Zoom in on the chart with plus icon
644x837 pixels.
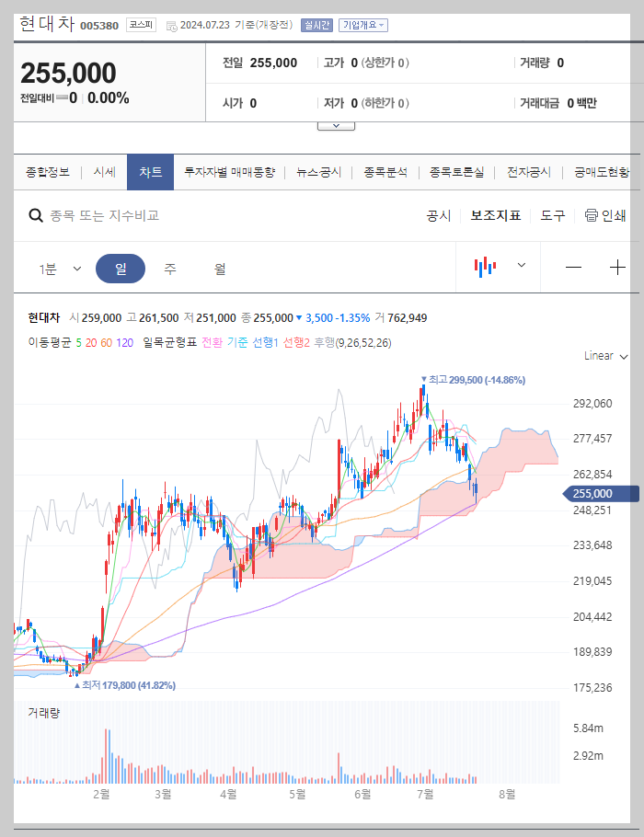click(618, 265)
